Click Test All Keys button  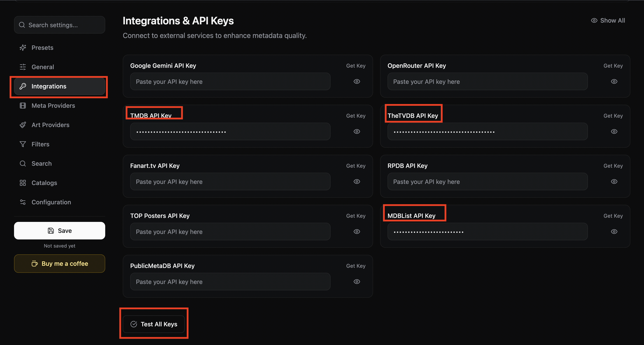(154, 324)
